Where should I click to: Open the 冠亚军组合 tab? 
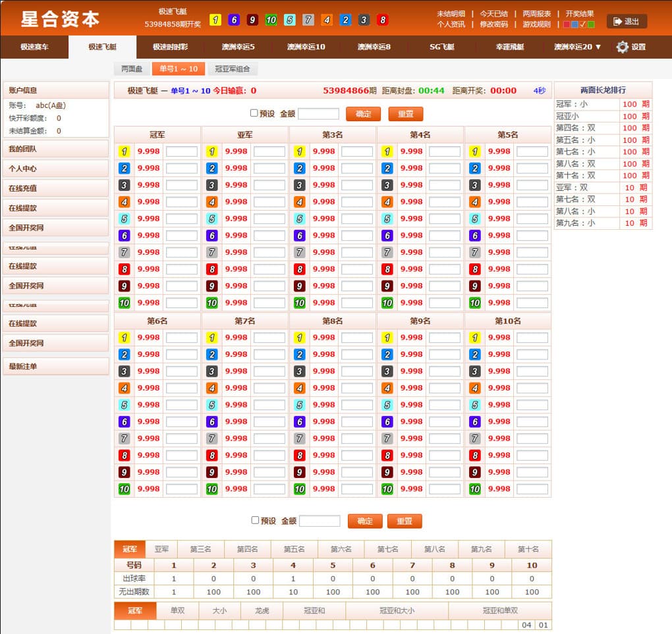point(233,68)
